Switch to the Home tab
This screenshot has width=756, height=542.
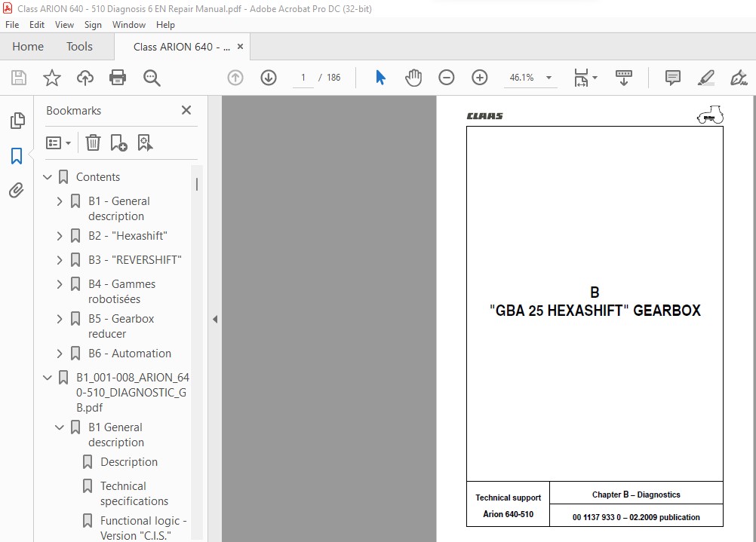28,47
